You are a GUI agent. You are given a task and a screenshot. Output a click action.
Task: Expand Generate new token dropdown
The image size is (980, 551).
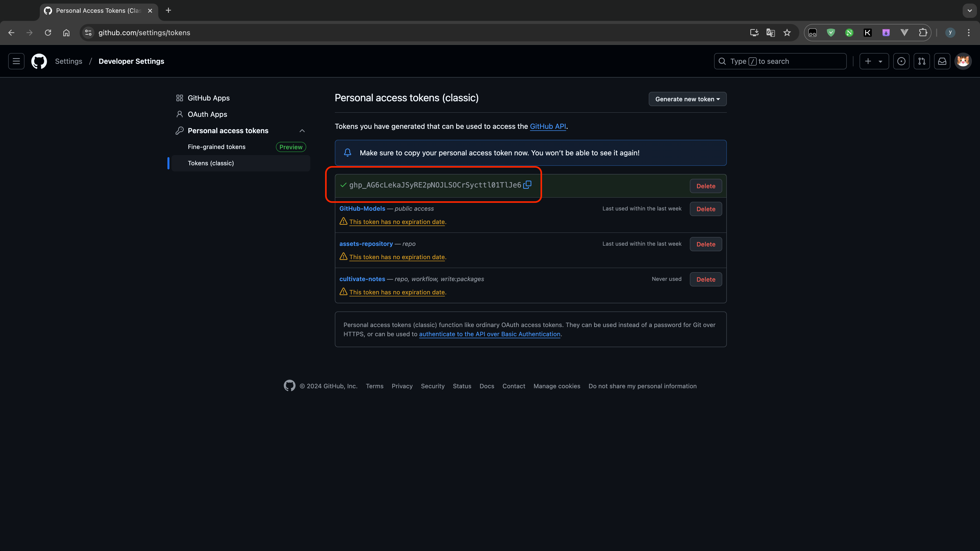click(687, 99)
